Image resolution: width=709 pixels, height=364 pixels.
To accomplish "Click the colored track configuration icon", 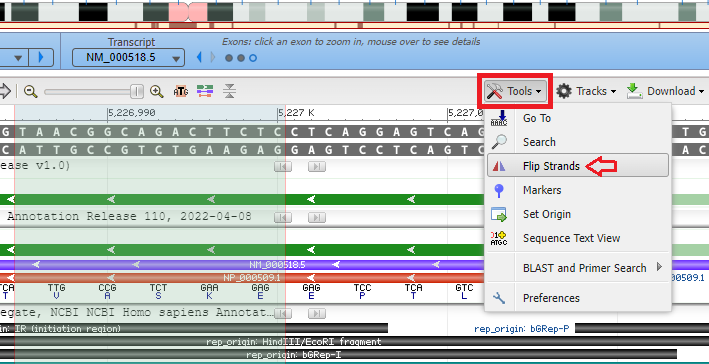I will 205,91.
